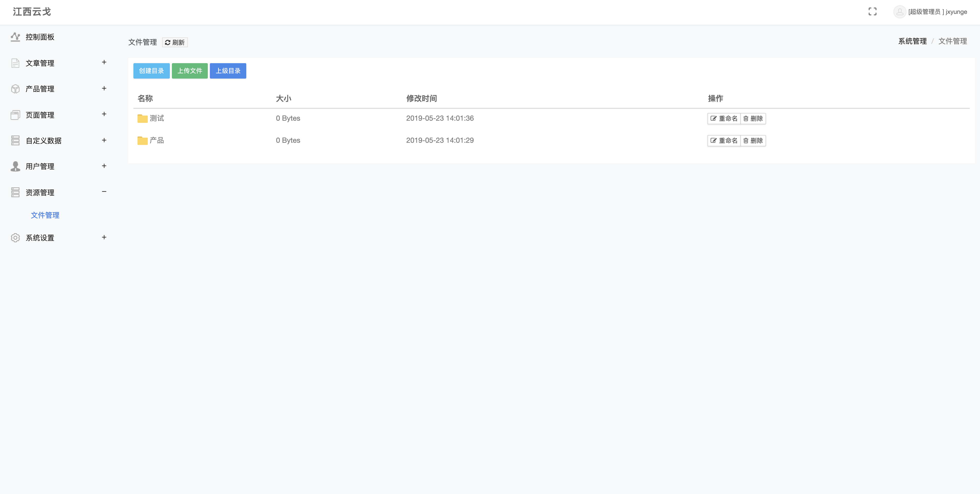
Task: Click the 名称 column header
Action: click(x=145, y=98)
